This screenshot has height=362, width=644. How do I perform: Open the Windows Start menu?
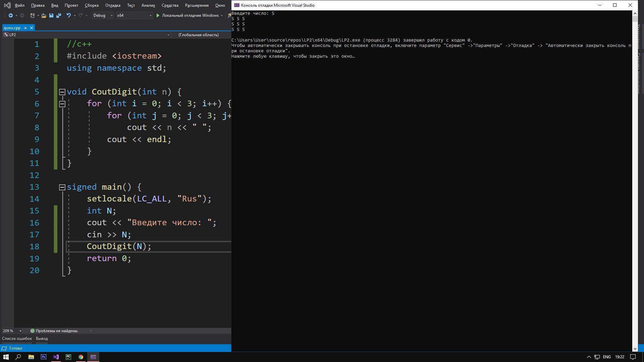pos(6,357)
